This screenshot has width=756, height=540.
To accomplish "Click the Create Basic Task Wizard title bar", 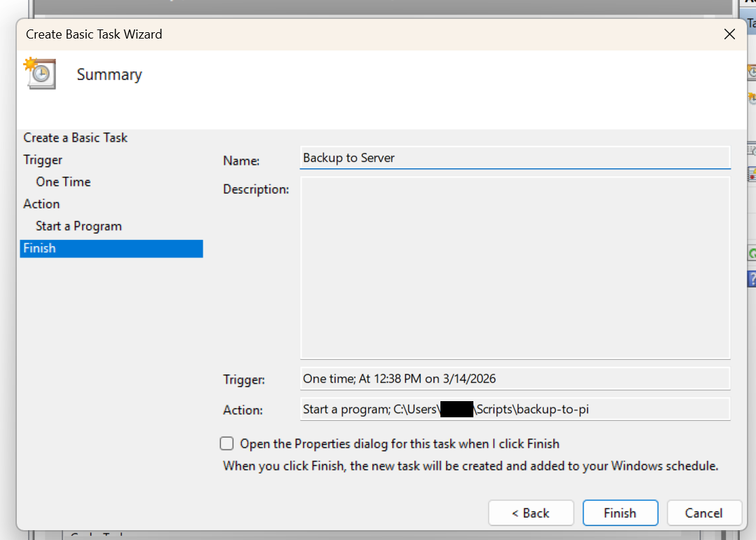I will 351,34.
